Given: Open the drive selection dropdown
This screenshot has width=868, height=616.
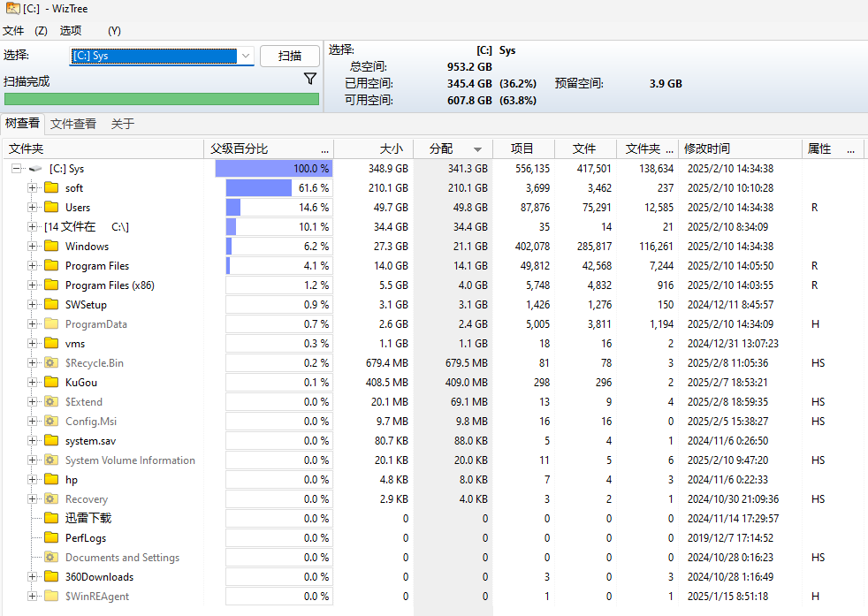Looking at the screenshot, I should (246, 56).
